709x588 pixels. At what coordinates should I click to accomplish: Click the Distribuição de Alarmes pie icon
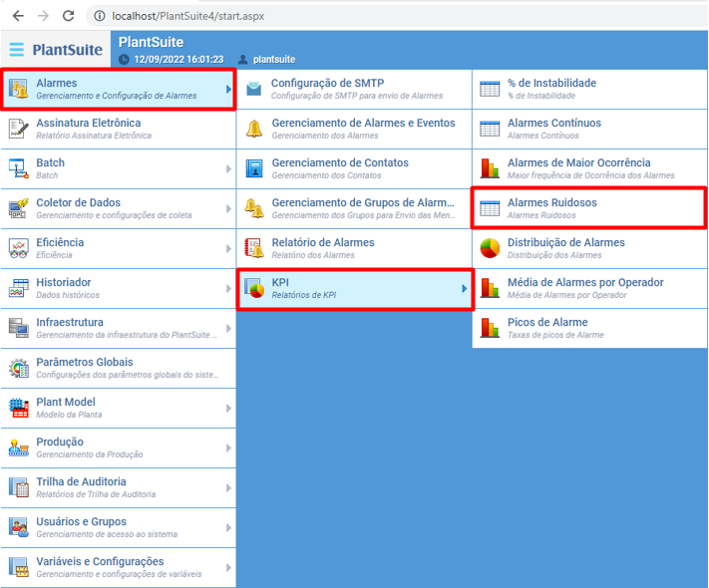pyautogui.click(x=490, y=248)
